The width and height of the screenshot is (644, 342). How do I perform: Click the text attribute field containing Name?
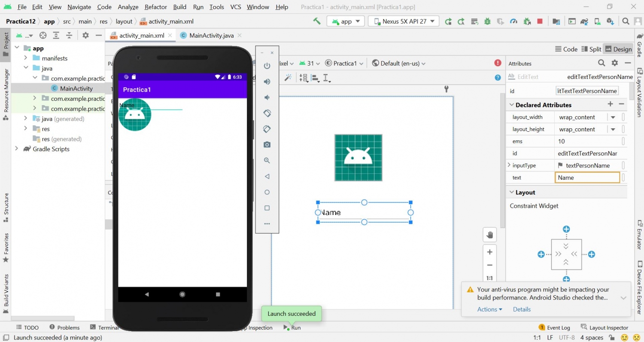(587, 178)
